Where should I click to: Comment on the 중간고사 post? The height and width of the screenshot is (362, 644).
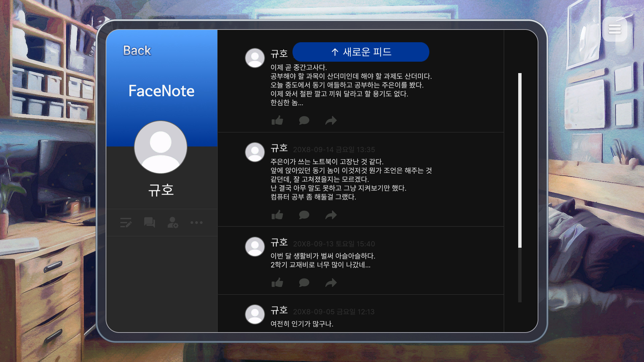tap(304, 120)
